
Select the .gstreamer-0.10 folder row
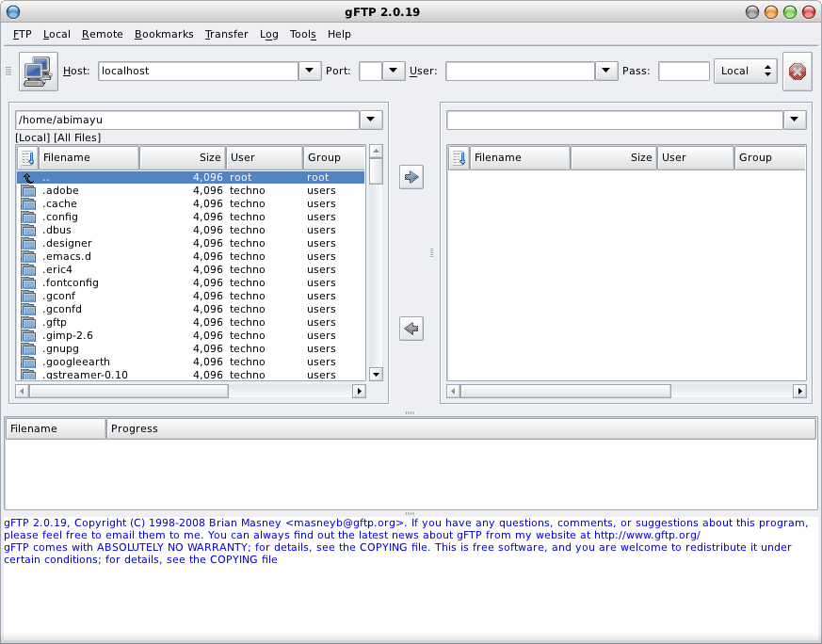(191, 375)
